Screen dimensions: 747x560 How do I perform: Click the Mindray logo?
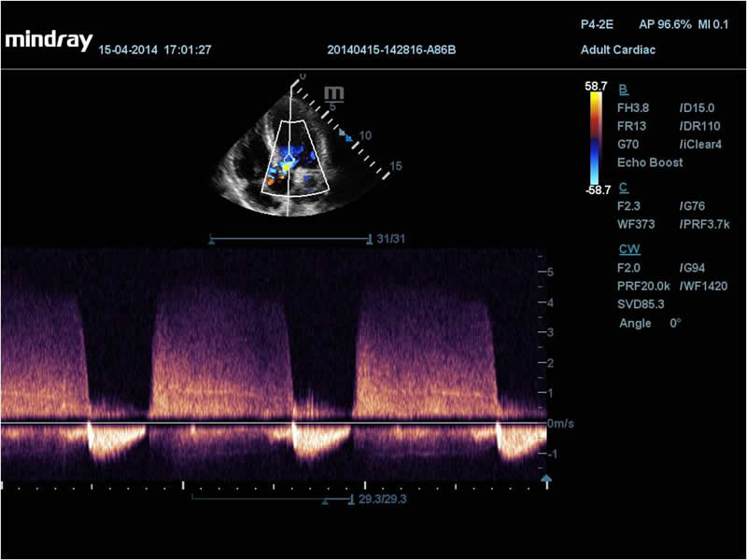point(47,40)
